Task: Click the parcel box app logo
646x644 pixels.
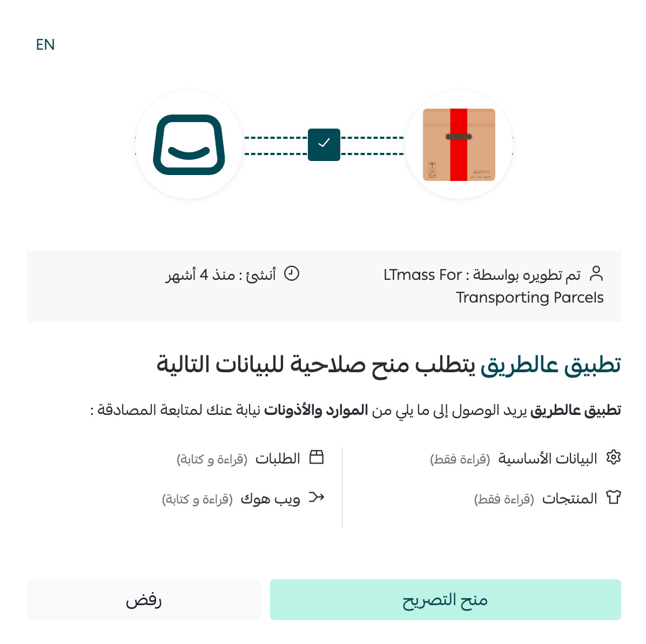Action: coord(459,145)
